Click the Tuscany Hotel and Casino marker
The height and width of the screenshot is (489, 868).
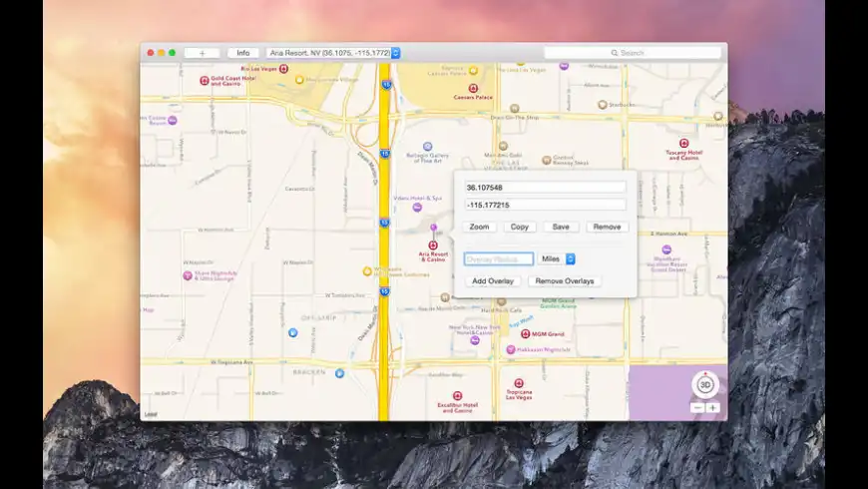[684, 144]
